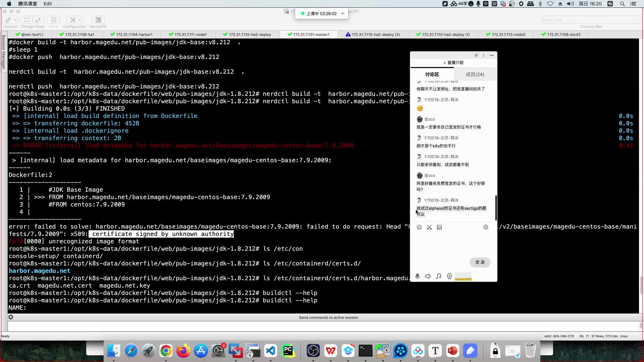Insert an image using the picture icon in chat
The image size is (644, 362).
[x=439, y=227]
